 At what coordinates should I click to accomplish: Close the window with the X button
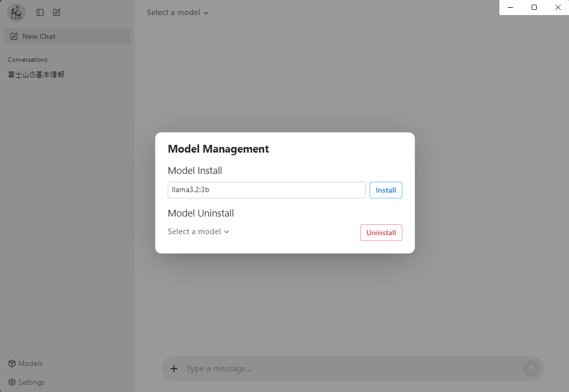pyautogui.click(x=558, y=7)
